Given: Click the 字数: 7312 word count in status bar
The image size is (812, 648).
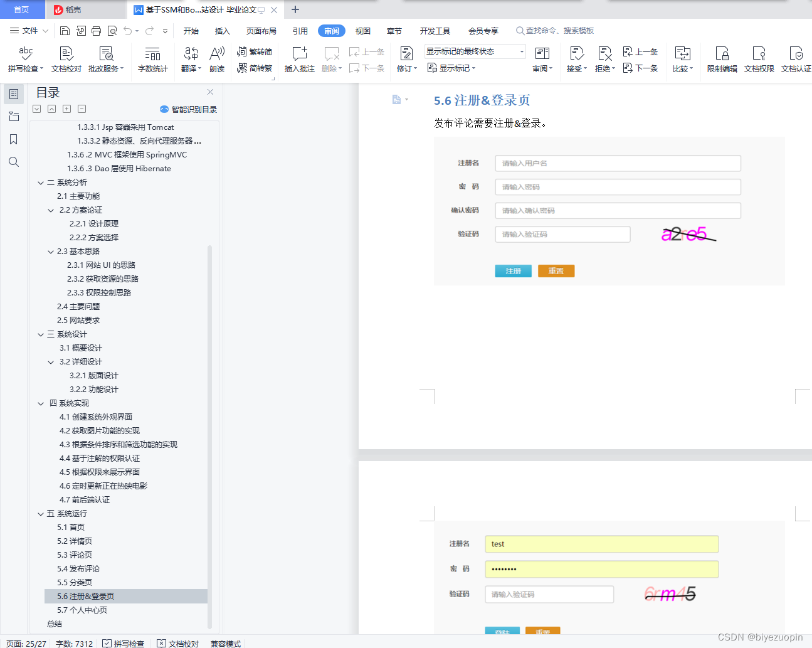Looking at the screenshot, I should tap(74, 643).
